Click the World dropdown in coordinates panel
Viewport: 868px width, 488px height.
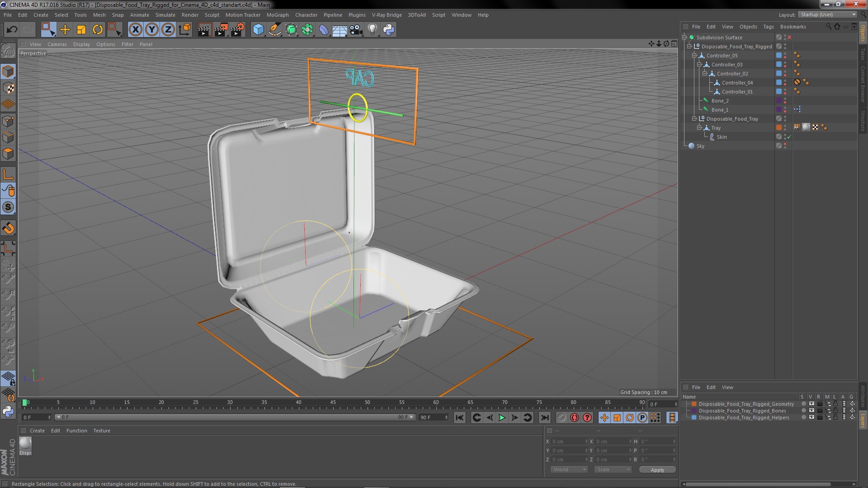coord(567,469)
